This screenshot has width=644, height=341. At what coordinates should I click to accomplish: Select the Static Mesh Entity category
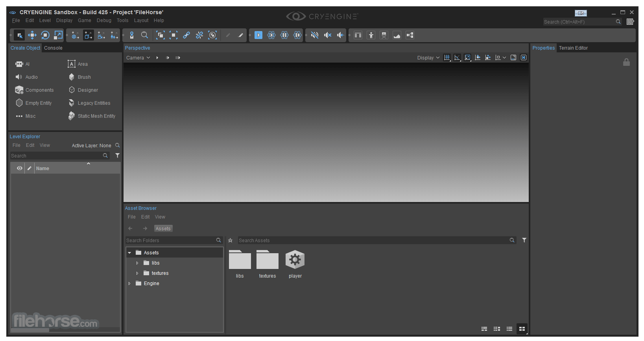tap(92, 116)
